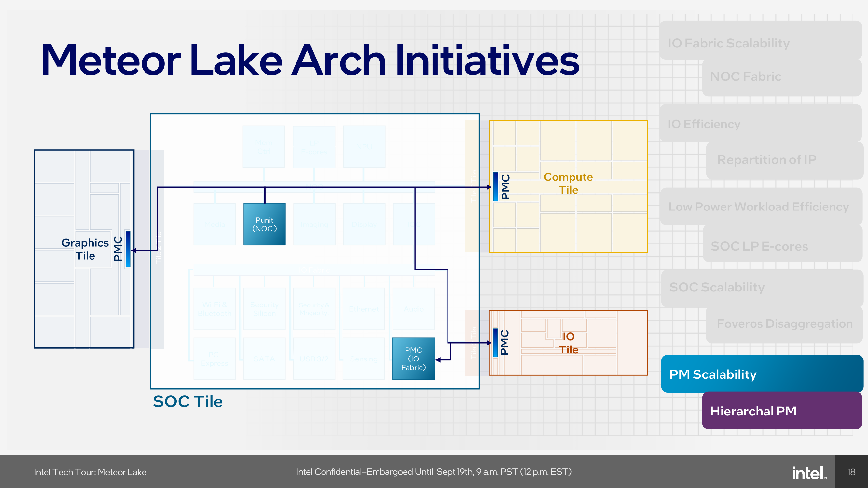The image size is (868, 488).
Task: Click the Meteor Lake Arch Initiatives title
Action: coord(310,60)
